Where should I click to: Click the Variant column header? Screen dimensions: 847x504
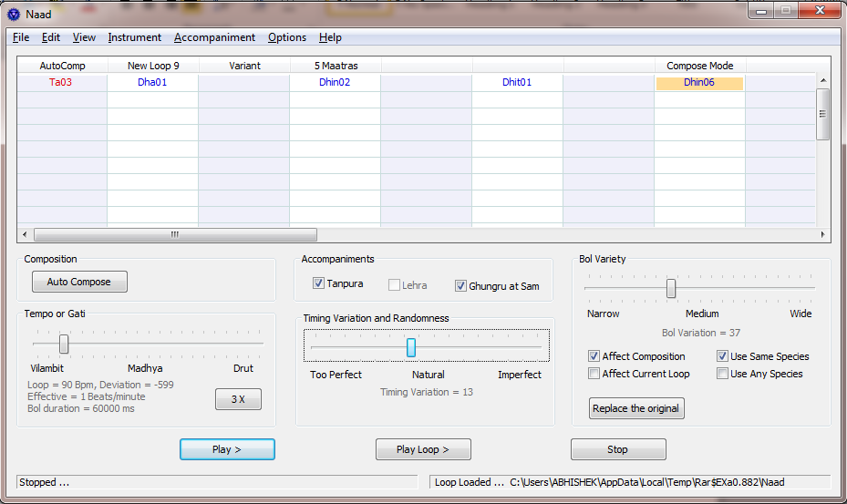coord(244,66)
